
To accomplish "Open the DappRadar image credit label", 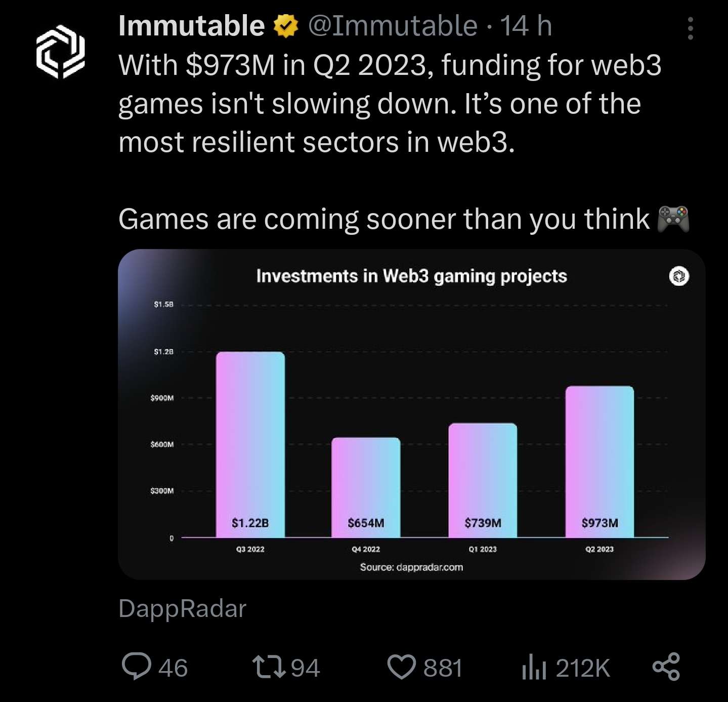I will [x=182, y=608].
